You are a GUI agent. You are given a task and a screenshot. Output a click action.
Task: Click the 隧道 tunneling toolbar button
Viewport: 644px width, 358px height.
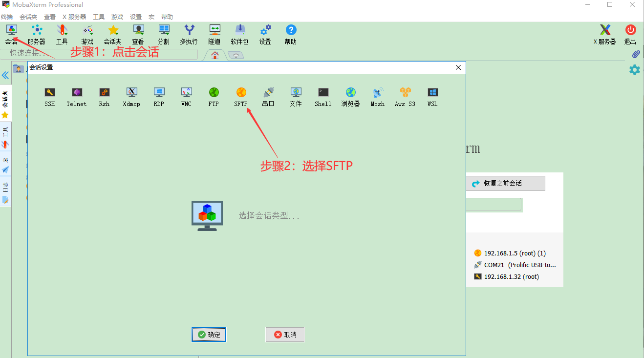(x=214, y=35)
